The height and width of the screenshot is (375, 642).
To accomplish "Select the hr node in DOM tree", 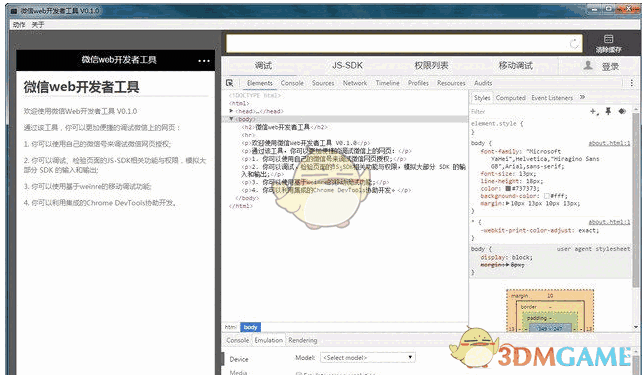I will pyautogui.click(x=248, y=135).
